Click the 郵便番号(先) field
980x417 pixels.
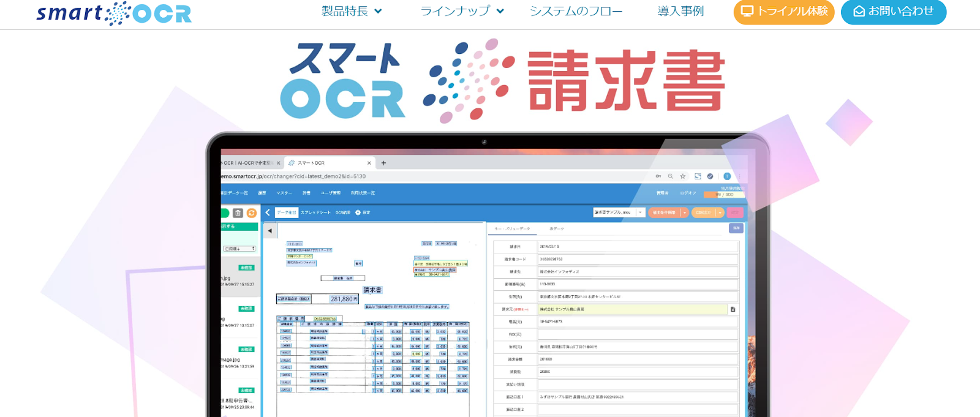pyautogui.click(x=638, y=284)
